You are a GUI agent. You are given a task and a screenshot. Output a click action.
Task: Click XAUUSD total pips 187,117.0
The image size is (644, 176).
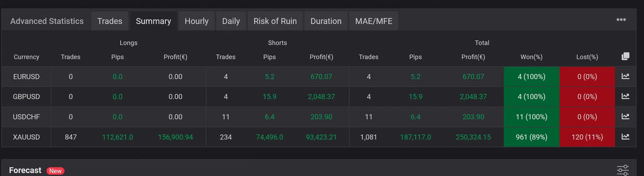pyautogui.click(x=415, y=137)
